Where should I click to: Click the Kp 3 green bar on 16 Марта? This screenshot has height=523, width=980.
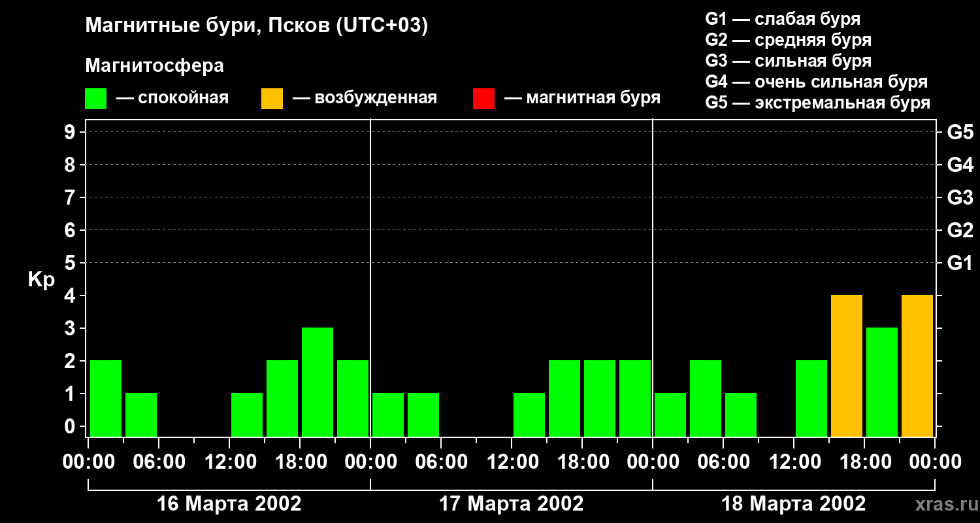(x=318, y=382)
